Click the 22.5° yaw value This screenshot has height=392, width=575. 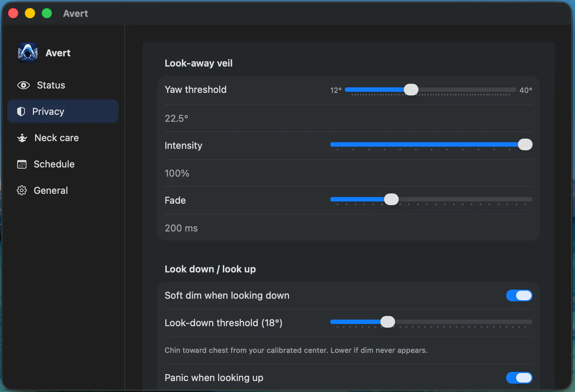[x=176, y=118]
